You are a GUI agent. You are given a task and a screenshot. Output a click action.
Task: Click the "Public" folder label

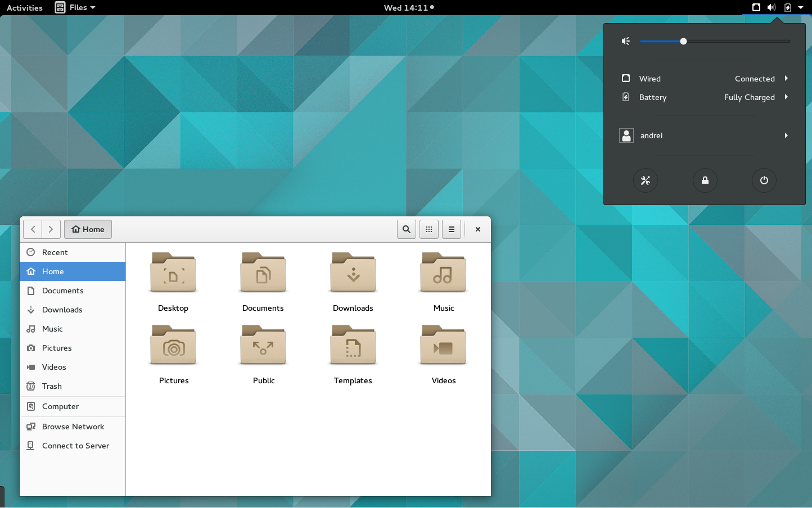tap(264, 380)
